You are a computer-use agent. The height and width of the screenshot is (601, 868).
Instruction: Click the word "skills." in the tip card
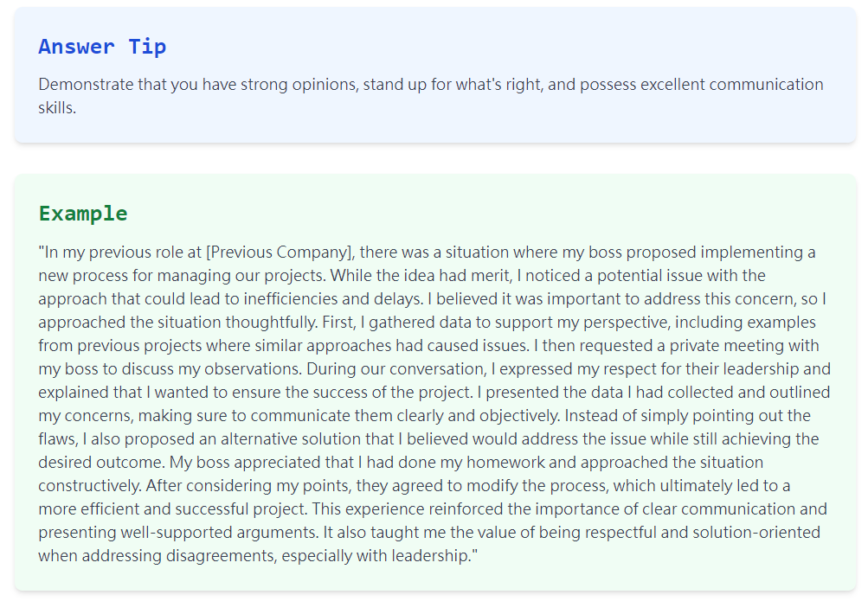pyautogui.click(x=57, y=108)
